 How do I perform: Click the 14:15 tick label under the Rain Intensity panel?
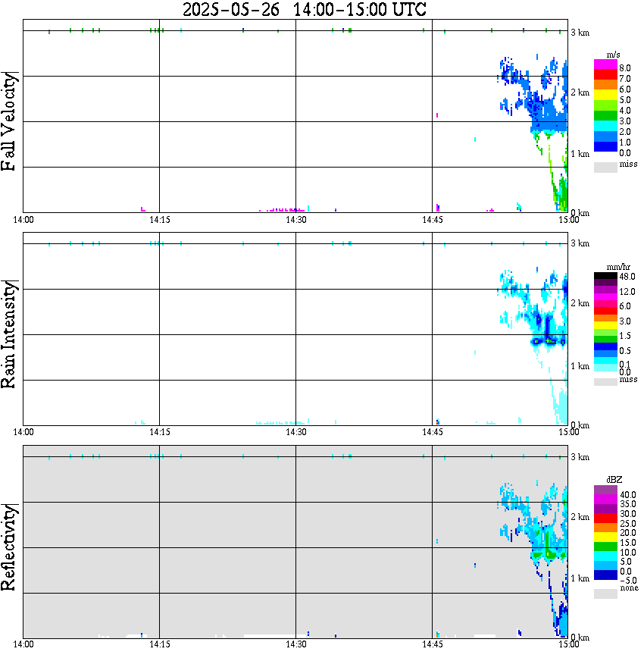click(160, 432)
